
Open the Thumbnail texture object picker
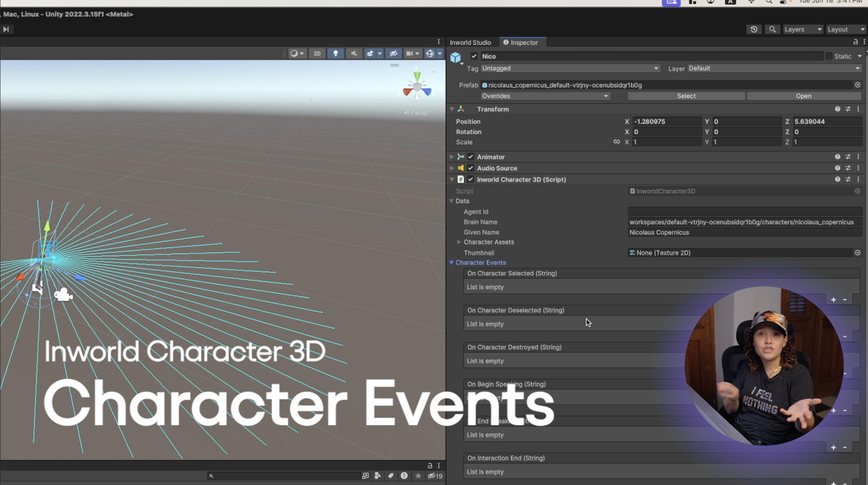[x=858, y=252]
